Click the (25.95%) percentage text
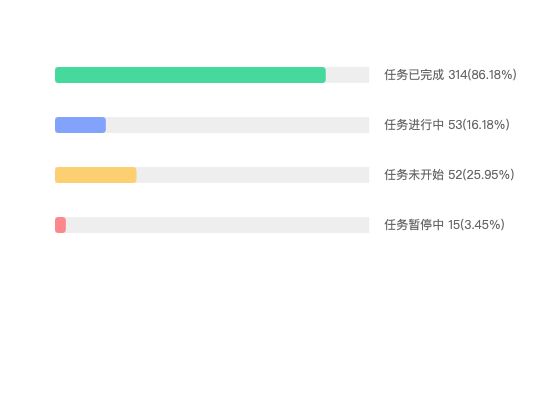 [x=488, y=175]
